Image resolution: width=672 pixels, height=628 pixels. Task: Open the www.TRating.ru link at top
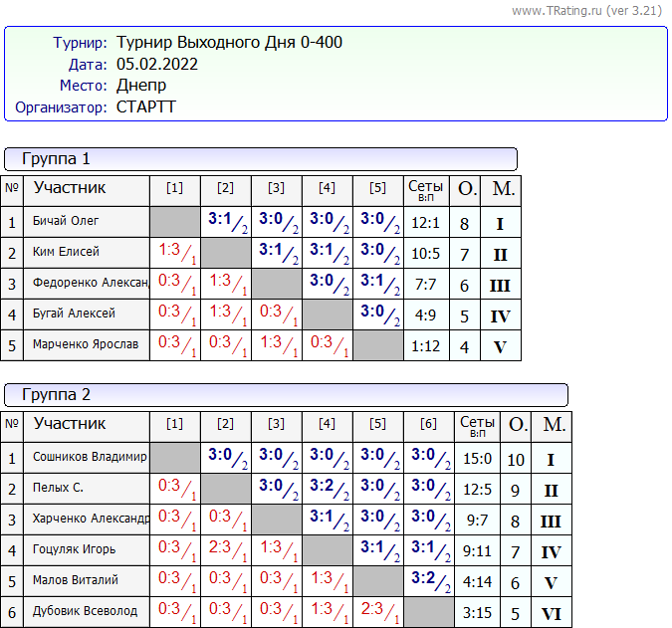click(558, 11)
